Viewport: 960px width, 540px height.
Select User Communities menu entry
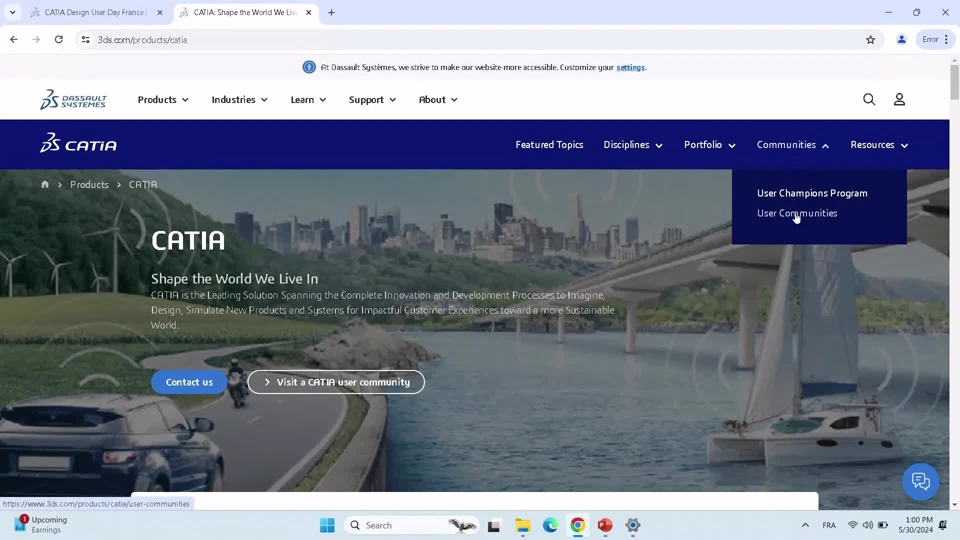797,213
